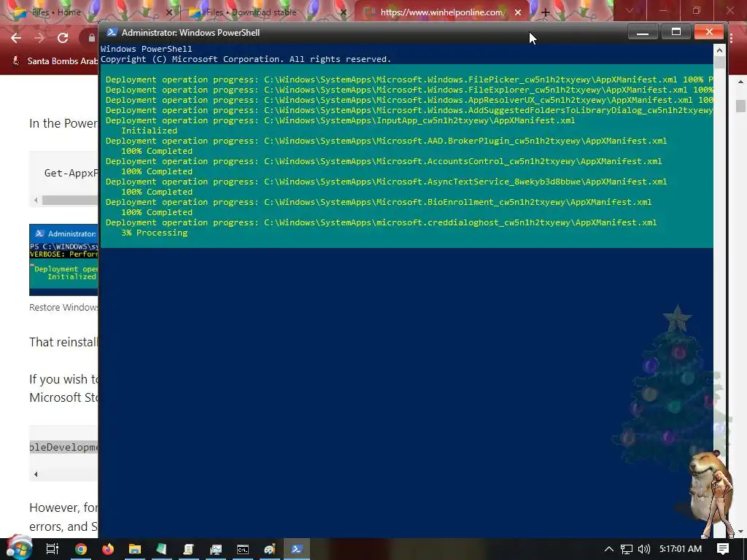The width and height of the screenshot is (747, 560).
Task: Click the Get-AppxPackage code snippet on webpage
Action: click(x=71, y=173)
